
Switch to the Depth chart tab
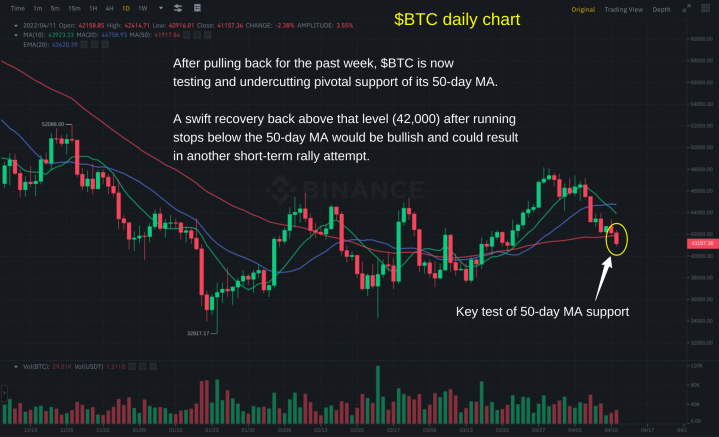(x=661, y=9)
